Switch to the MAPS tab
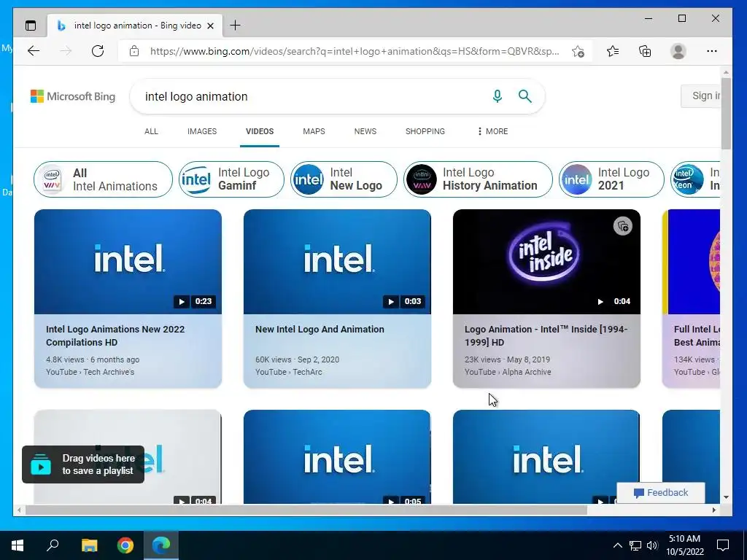This screenshot has height=560, width=747. click(x=314, y=131)
